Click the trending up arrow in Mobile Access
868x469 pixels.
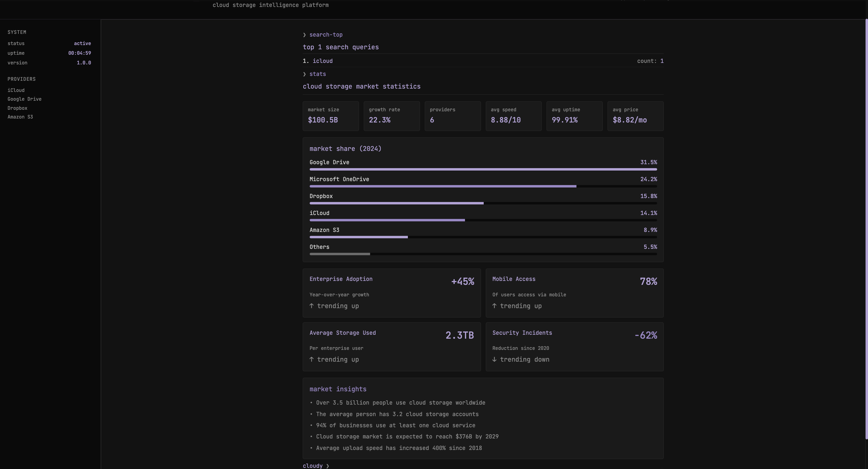click(x=495, y=306)
